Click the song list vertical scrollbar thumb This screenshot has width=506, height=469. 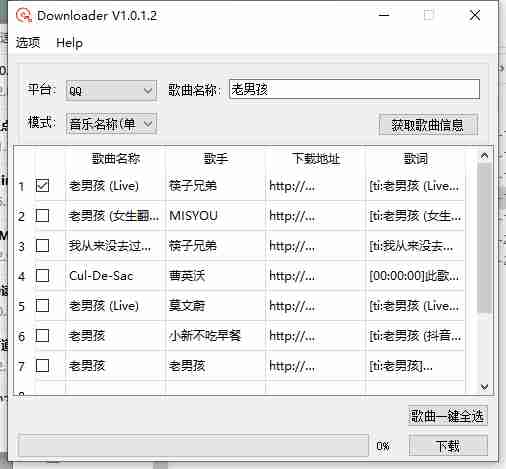point(484,238)
